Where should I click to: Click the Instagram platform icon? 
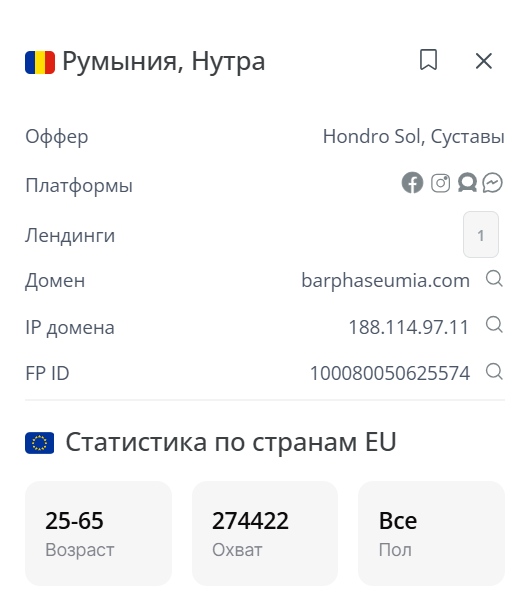440,183
